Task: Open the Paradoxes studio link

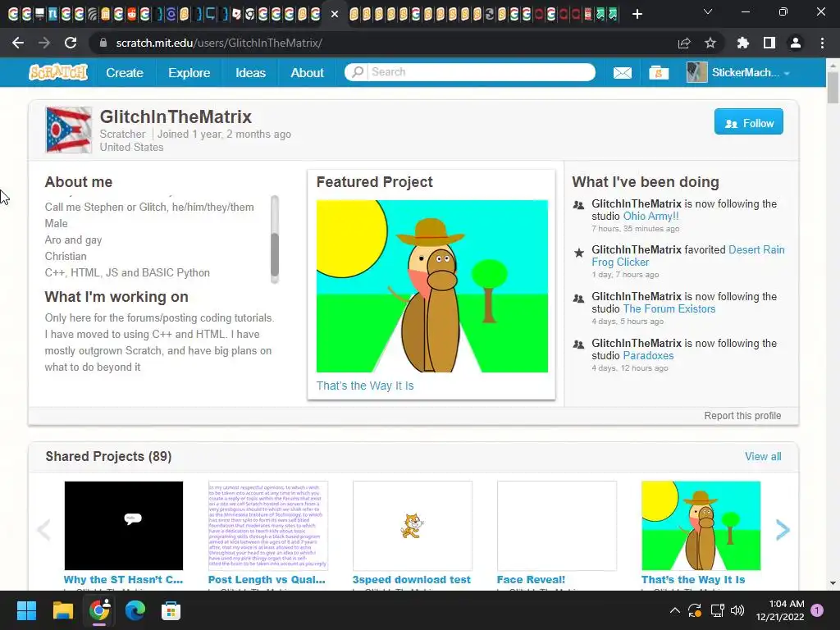Action: [648, 355]
